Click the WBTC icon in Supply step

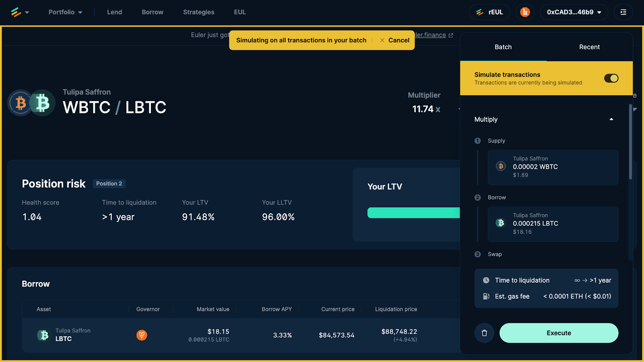(x=501, y=166)
